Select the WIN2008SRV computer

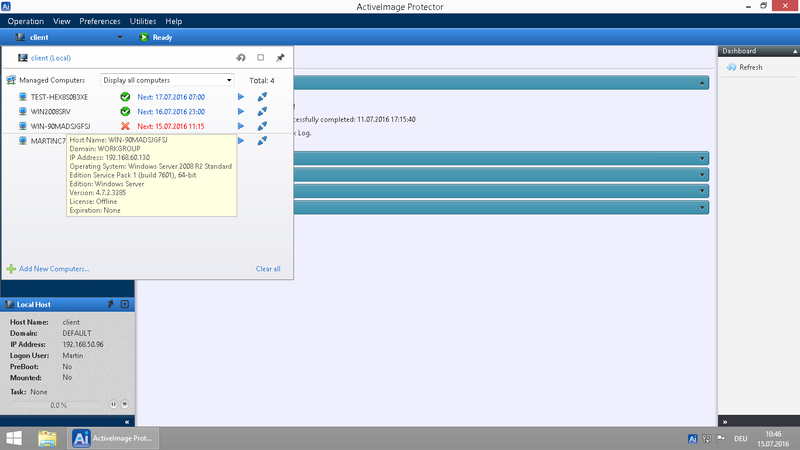pos(51,111)
